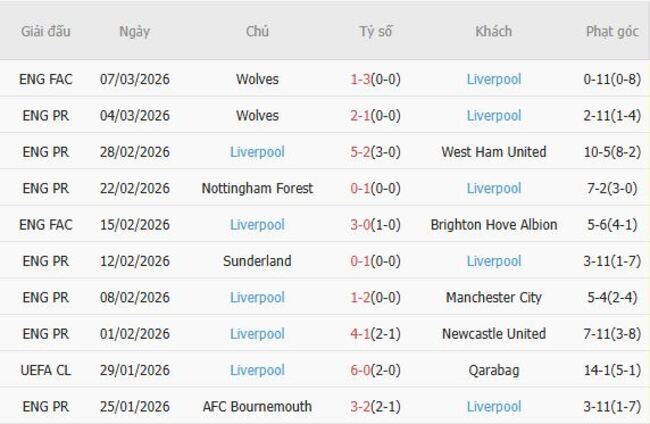Open Nottingham Forest team link

(257, 188)
